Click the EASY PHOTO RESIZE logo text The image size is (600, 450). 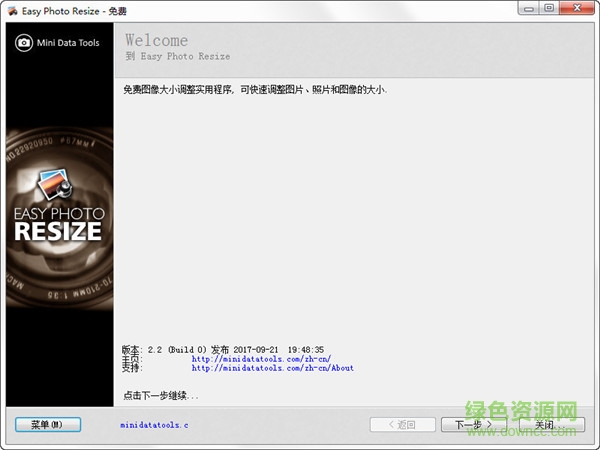click(58, 222)
